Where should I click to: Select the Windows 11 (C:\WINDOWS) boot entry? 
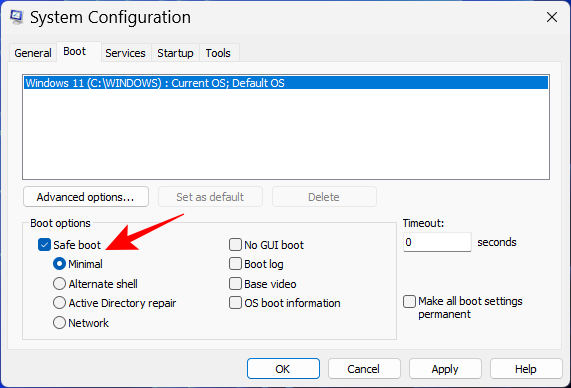[286, 83]
